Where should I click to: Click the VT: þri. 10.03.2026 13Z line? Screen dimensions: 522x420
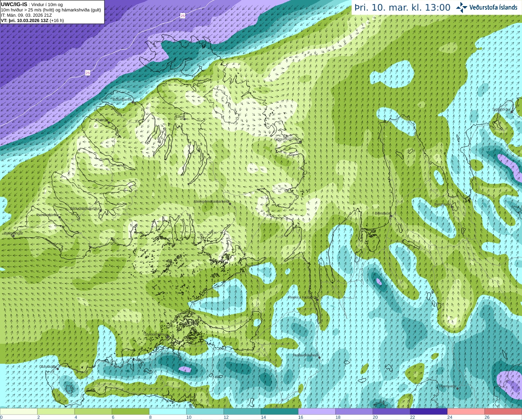pyautogui.click(x=32, y=20)
